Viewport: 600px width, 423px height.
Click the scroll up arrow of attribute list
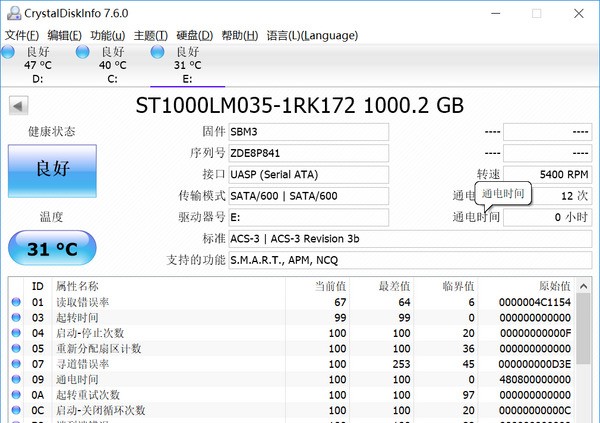click(x=583, y=286)
